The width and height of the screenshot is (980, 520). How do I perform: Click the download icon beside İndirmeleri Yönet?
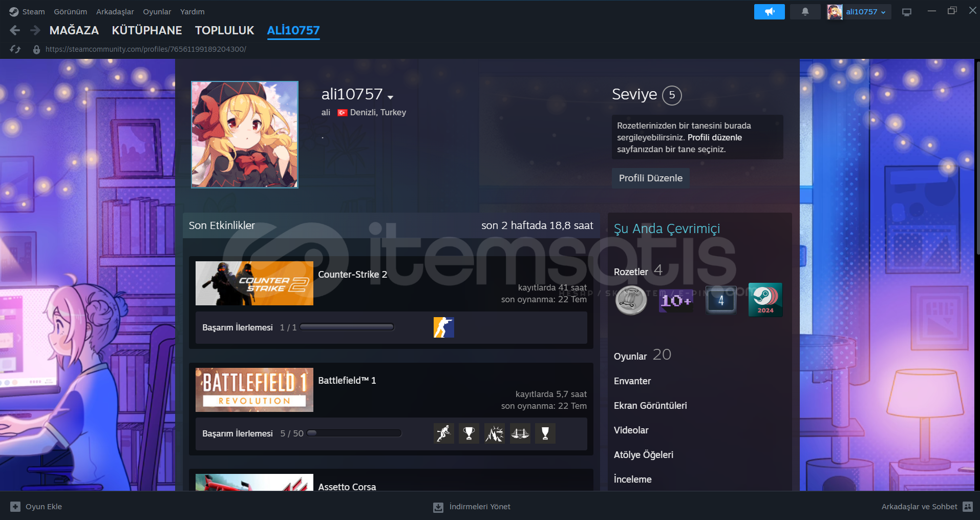(438, 507)
